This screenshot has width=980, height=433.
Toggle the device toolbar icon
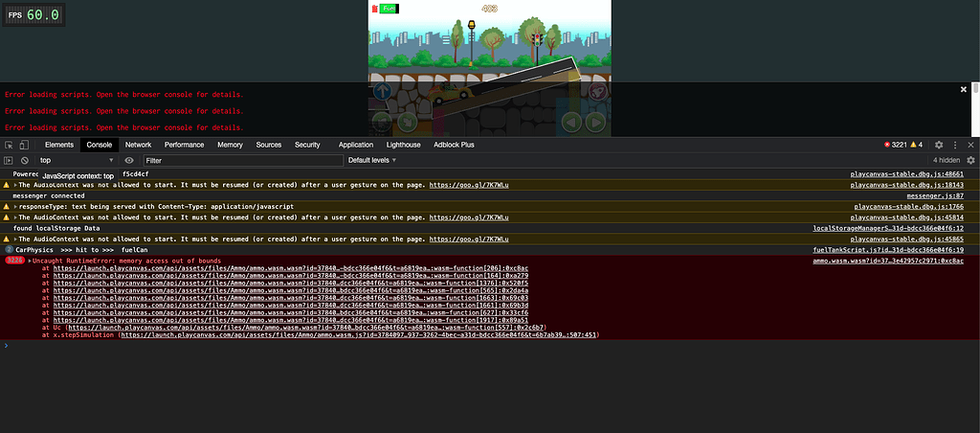pyautogui.click(x=27, y=145)
